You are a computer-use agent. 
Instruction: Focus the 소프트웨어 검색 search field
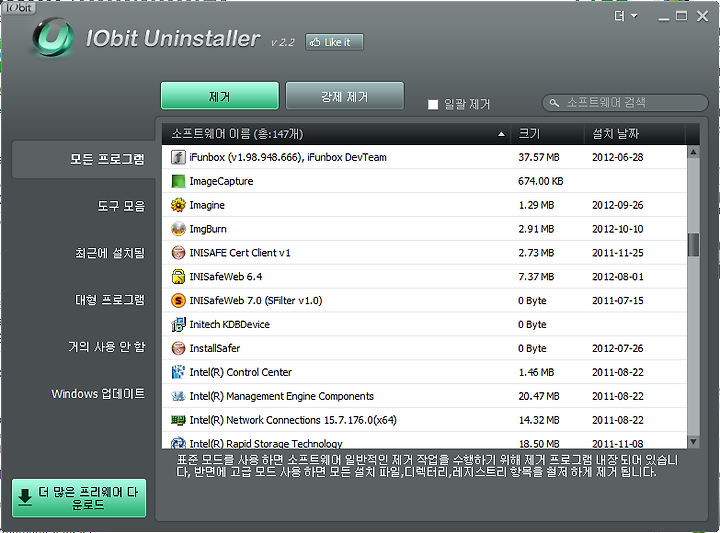pos(625,103)
